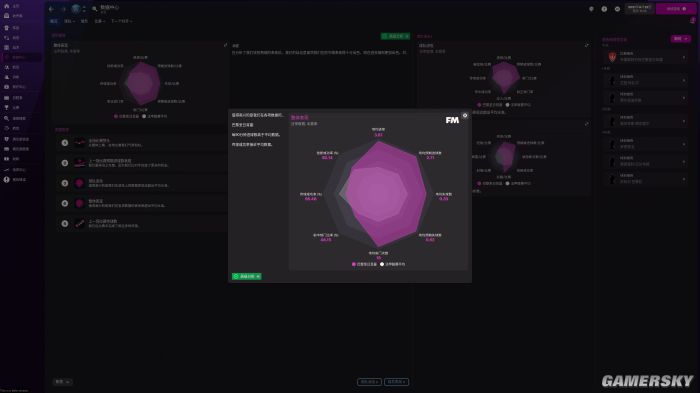The width and height of the screenshot is (700, 393).
Task: Open the trophy Competitions icon in the sidebar
Action: [6, 108]
